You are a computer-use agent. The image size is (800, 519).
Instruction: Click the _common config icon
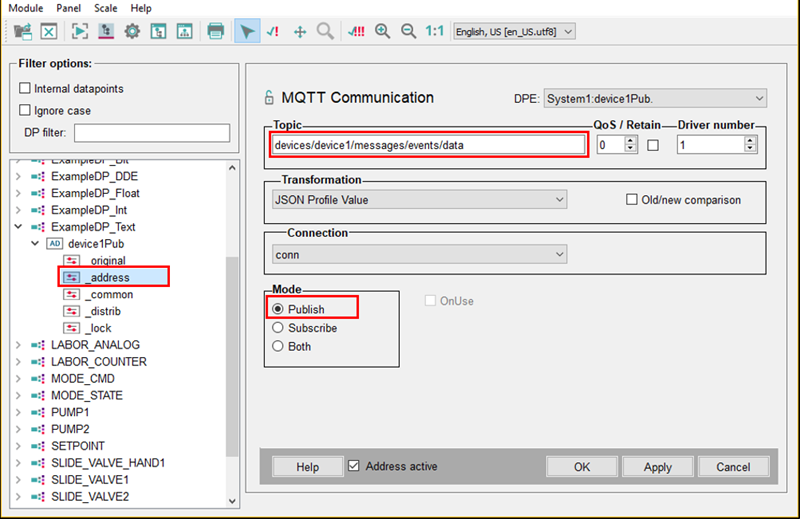pyautogui.click(x=72, y=294)
